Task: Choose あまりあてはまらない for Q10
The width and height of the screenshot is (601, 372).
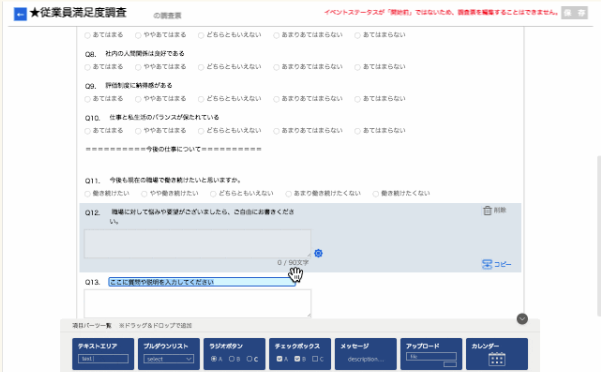Action: pos(276,131)
